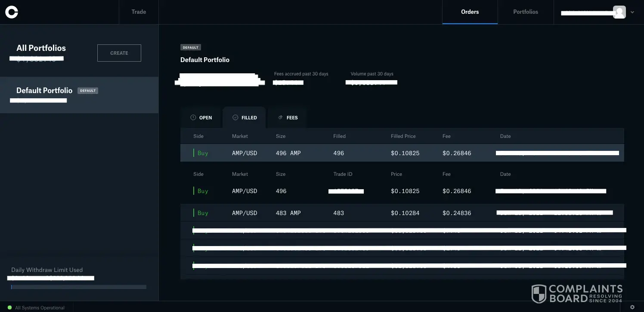Click the clock icon on Open tab
The width and height of the screenshot is (644, 312).
(193, 118)
